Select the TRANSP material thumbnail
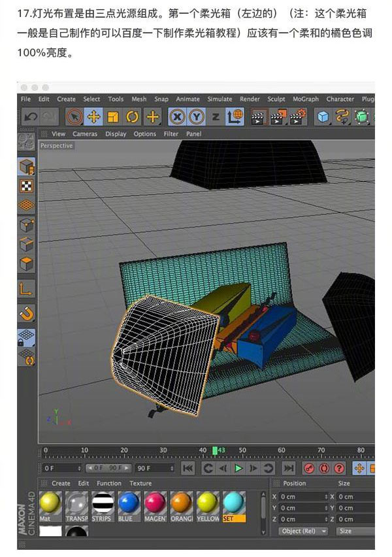 pos(76,507)
